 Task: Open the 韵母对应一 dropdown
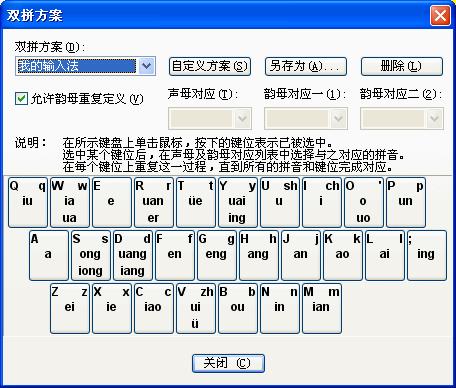306,118
